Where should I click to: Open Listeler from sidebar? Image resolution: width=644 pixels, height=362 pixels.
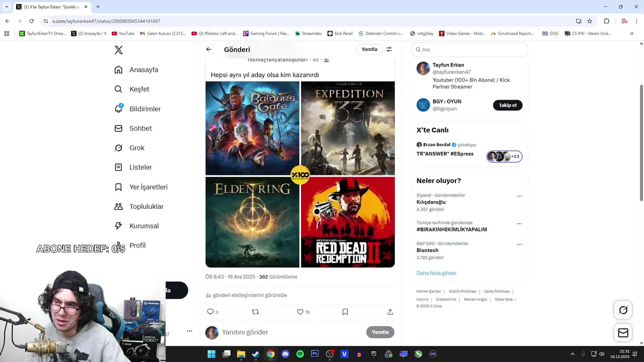point(133,167)
